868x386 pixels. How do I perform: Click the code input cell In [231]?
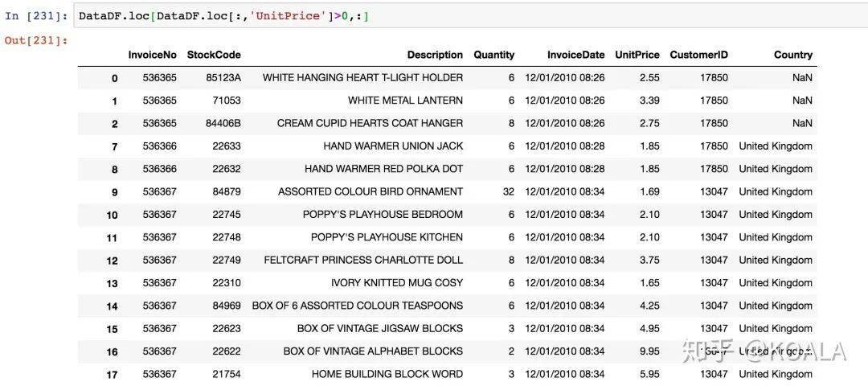click(x=470, y=16)
